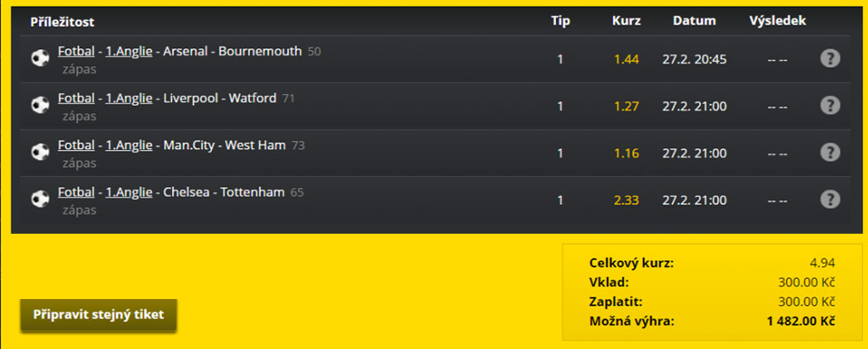The height and width of the screenshot is (349, 868).
Task: Click soccer ball icon for Liverpool - Watford
Action: [40, 106]
